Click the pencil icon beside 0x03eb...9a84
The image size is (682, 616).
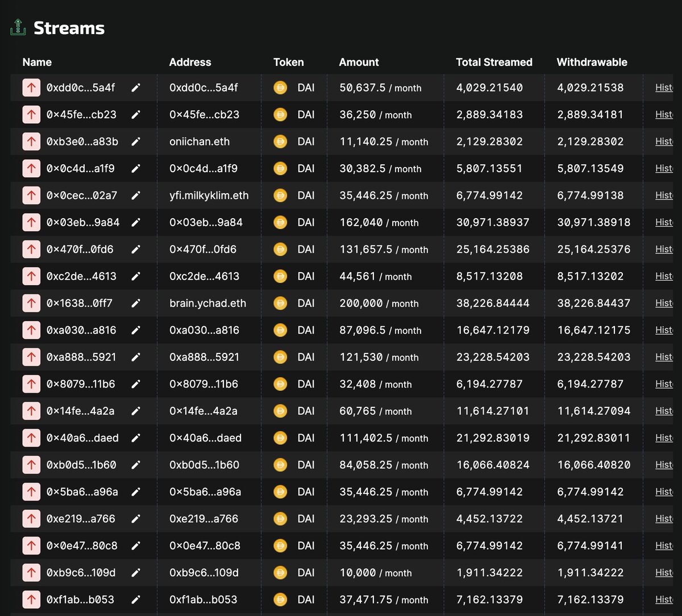[135, 222]
